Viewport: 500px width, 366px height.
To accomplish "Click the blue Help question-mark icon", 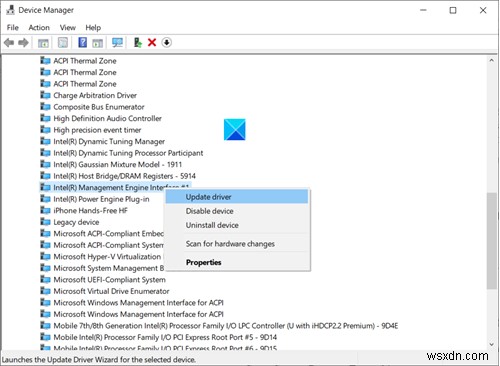I will pos(82,42).
